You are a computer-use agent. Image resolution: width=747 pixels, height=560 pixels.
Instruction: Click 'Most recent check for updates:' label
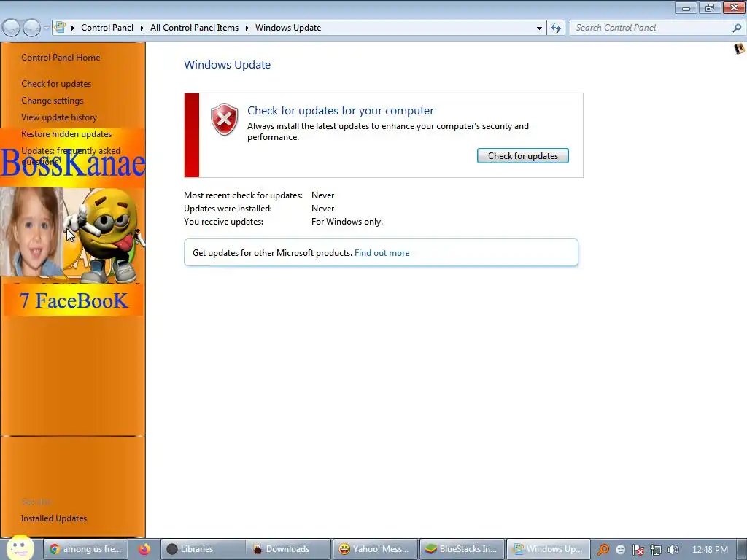243,195
